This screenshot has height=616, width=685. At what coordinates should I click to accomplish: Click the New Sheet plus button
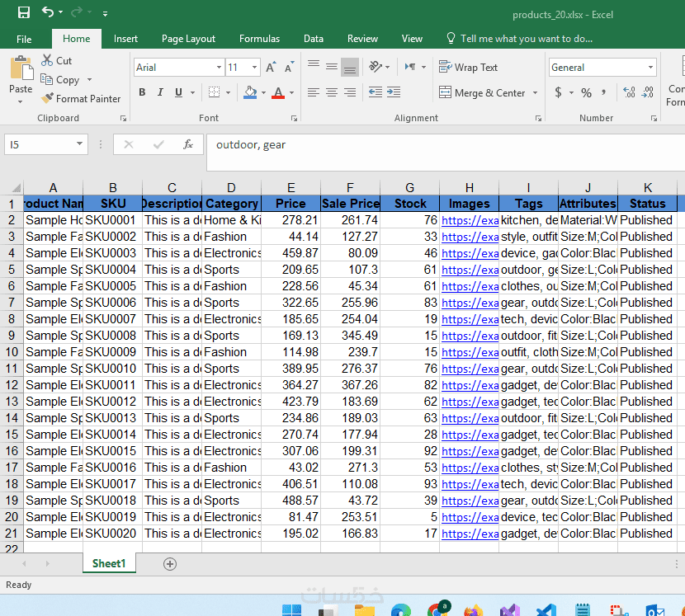170,564
